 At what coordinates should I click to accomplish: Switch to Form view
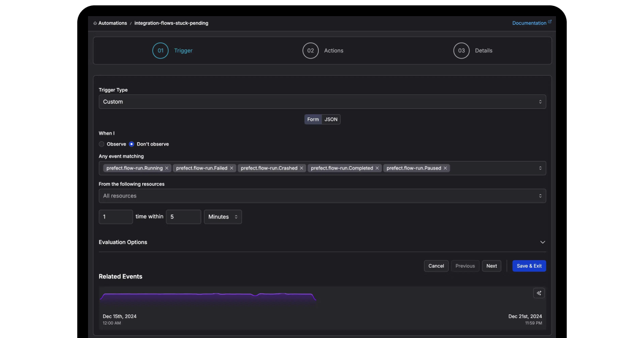(313, 119)
